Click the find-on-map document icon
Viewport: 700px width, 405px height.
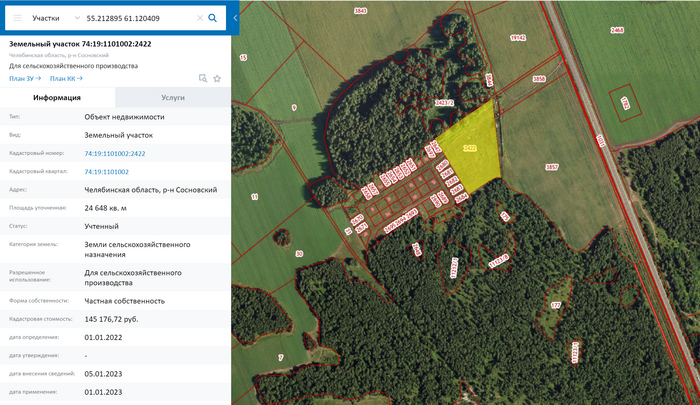203,79
